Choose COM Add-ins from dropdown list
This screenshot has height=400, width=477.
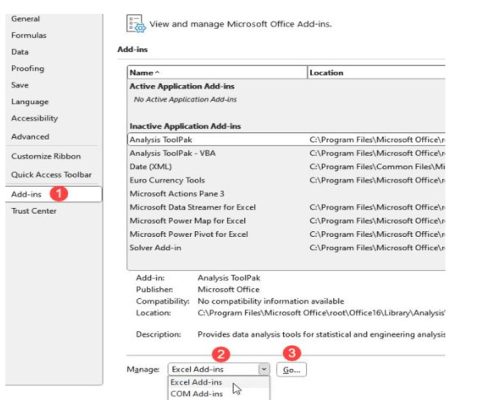point(218,394)
